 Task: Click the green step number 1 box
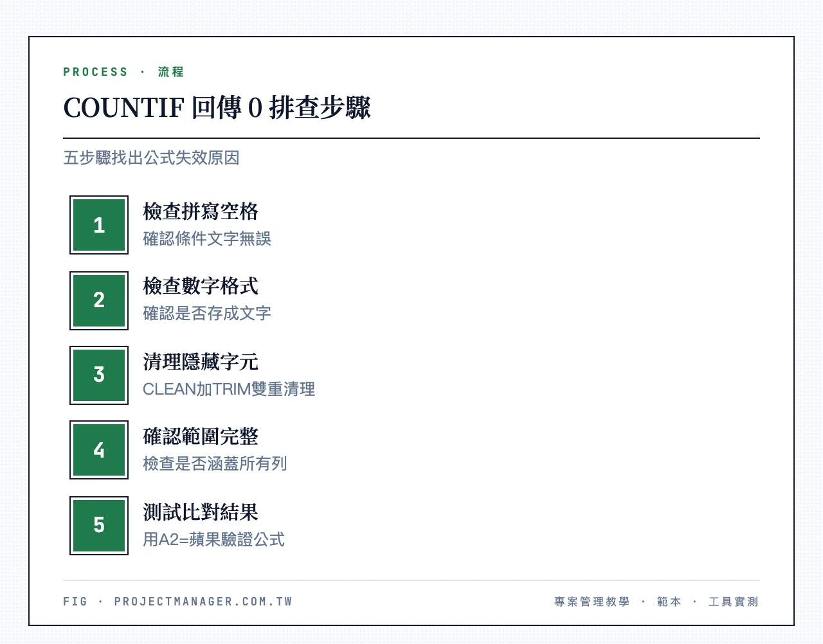[x=99, y=225]
